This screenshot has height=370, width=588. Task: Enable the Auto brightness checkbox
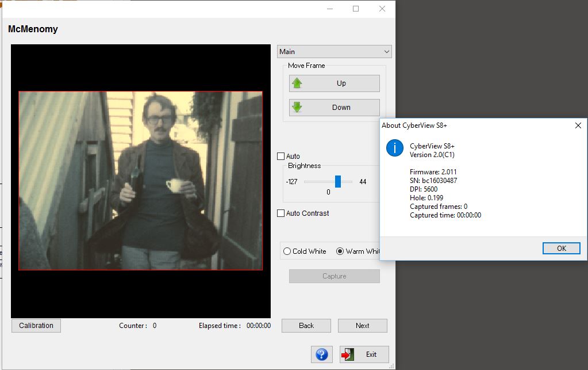click(x=281, y=157)
